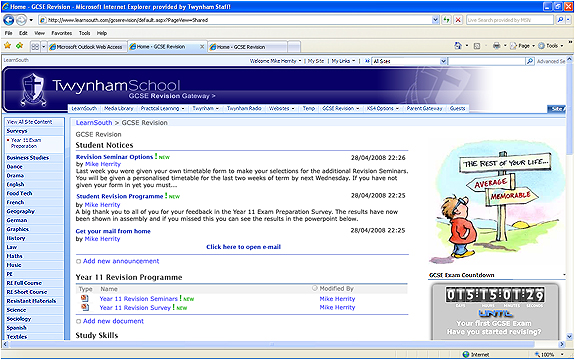Change the 100% zoom level control
Screen dimensions: 575x360
click(x=549, y=355)
